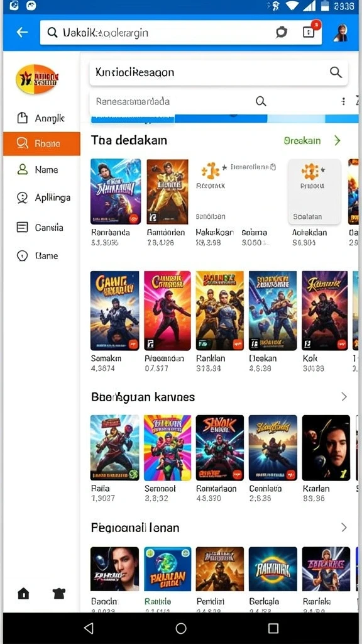This screenshot has width=362, height=644.
Task: Expand the Pegioanall lenan section arrow
Action: [x=344, y=527]
